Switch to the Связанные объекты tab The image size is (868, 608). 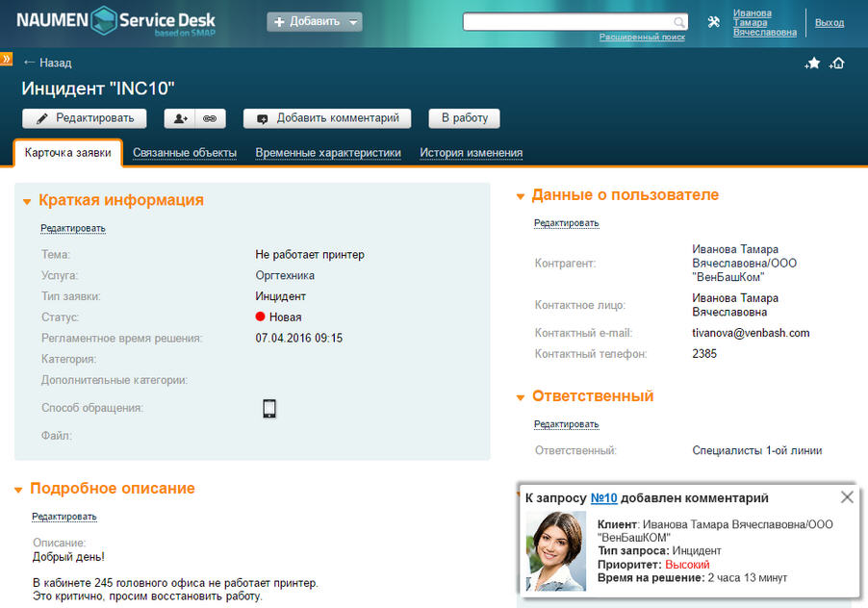(185, 153)
